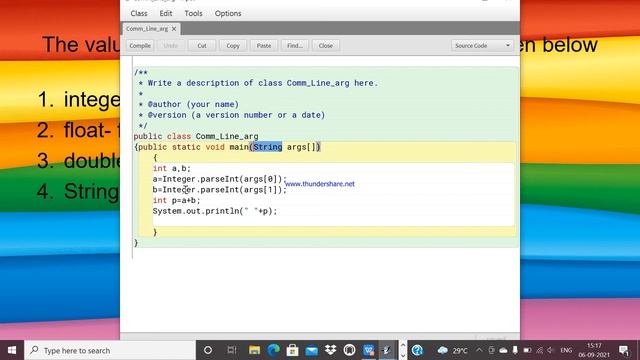Open the weather widget showing 29°C
640x360 pixels.
pos(452,350)
